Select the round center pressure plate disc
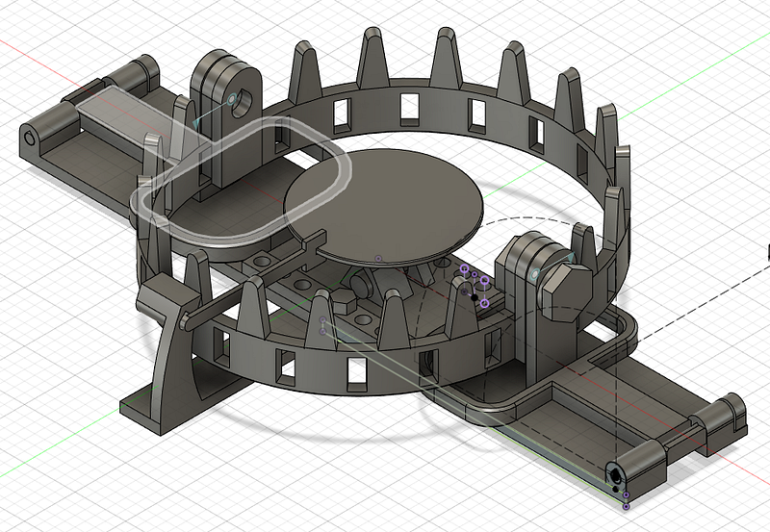The width and height of the screenshot is (770, 532). 384,205
